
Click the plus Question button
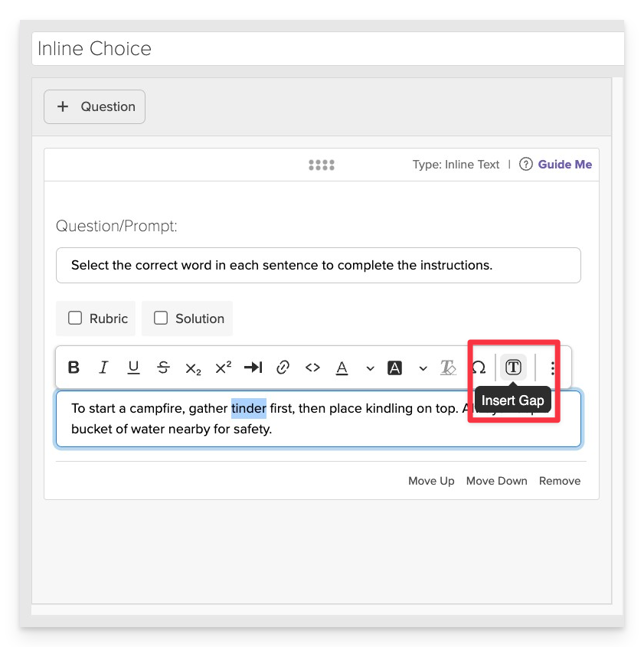click(94, 106)
